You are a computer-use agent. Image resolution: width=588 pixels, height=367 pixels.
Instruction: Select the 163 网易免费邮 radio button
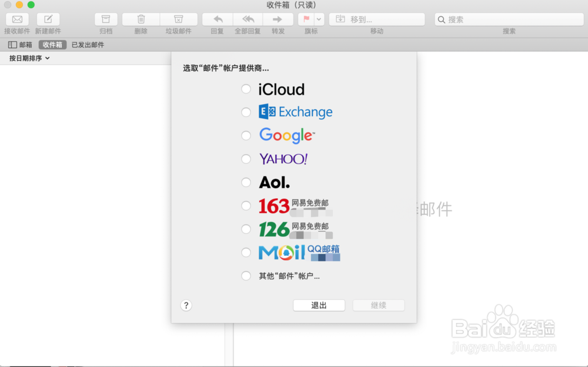(x=246, y=206)
